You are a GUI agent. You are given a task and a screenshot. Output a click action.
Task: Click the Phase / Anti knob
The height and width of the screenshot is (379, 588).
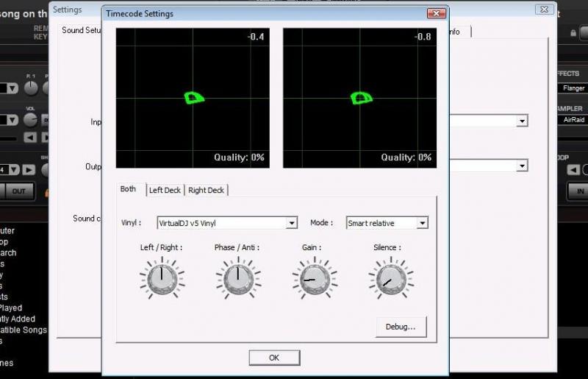(237, 279)
